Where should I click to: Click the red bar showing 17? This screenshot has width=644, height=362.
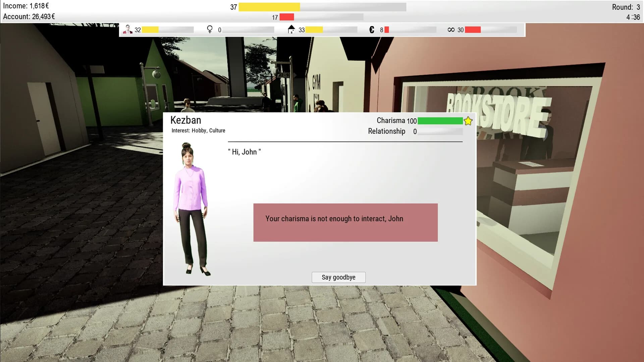coord(321,17)
